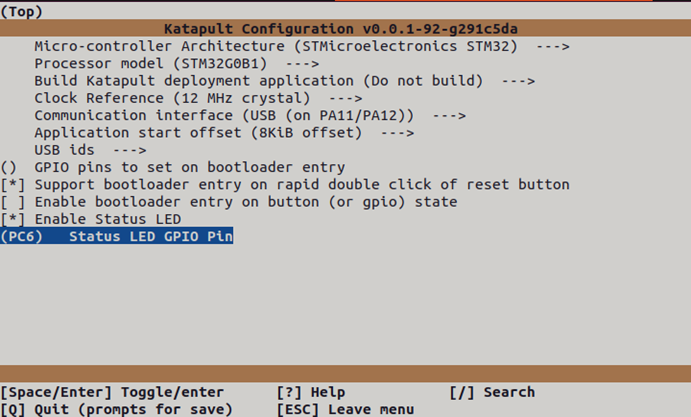Enable bootloader entry on button state checkbox

pyautogui.click(x=14, y=202)
